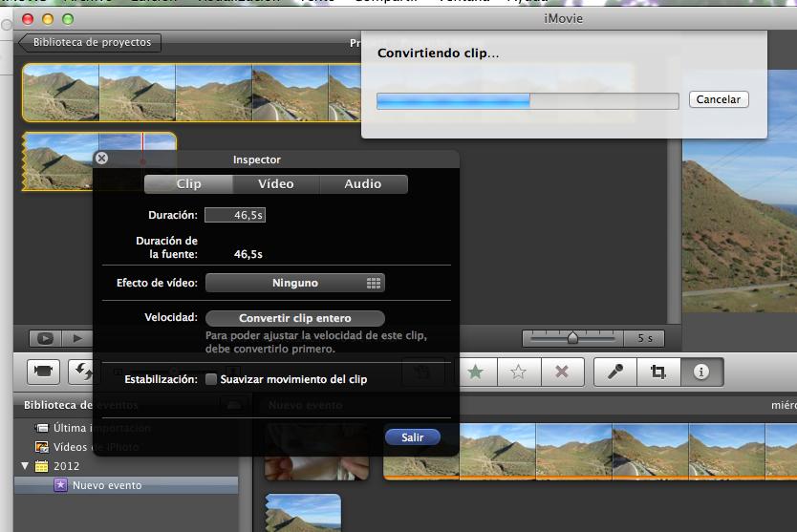Enable Suavizar movimiento del clip checkbox
Screen dimensions: 797x532
point(211,379)
